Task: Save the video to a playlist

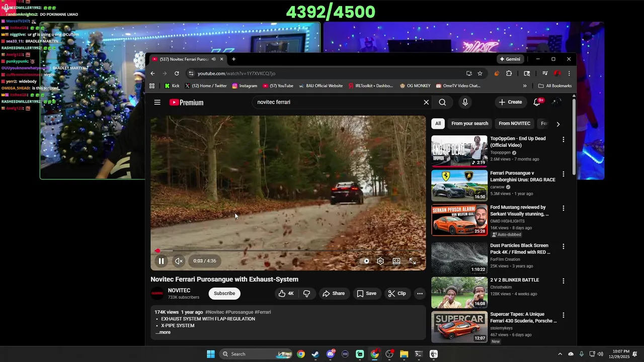Action: coord(366,294)
